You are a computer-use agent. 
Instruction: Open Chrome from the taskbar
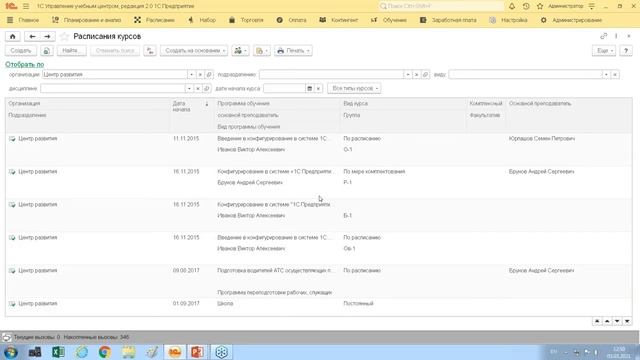pos(104,352)
